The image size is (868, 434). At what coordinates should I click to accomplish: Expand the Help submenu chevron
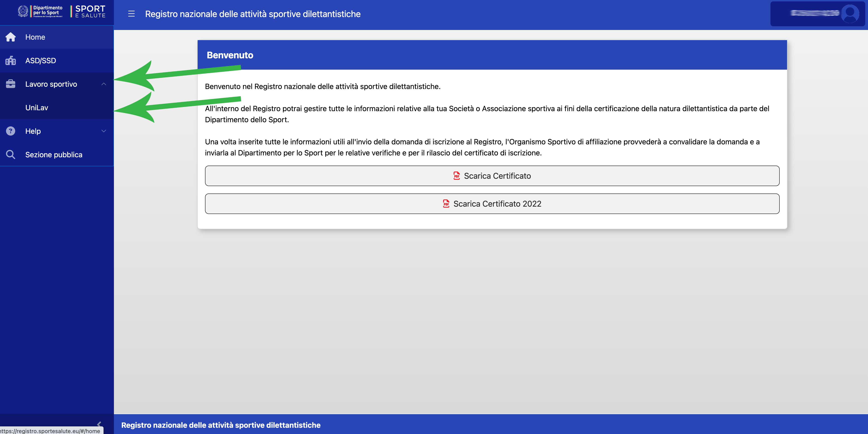(x=104, y=131)
